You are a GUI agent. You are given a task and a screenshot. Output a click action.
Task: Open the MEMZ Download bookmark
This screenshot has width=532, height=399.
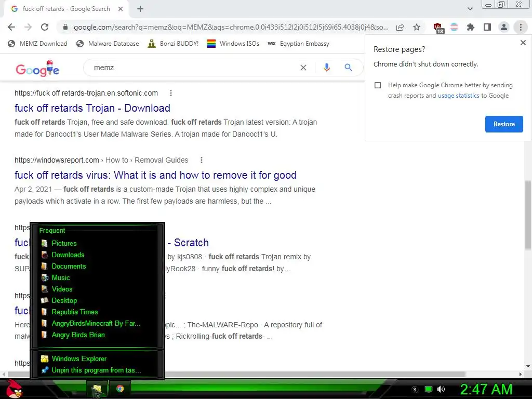point(37,44)
